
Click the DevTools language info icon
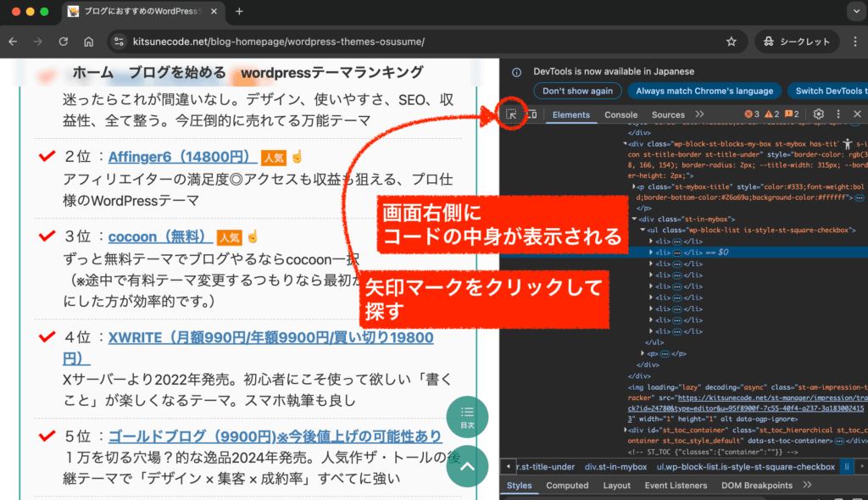click(x=516, y=72)
